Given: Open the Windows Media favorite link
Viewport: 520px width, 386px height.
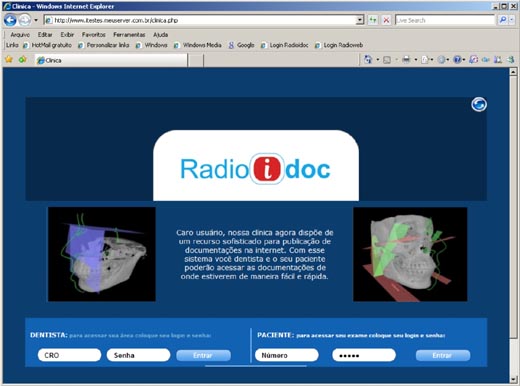Looking at the screenshot, I should click(x=198, y=45).
